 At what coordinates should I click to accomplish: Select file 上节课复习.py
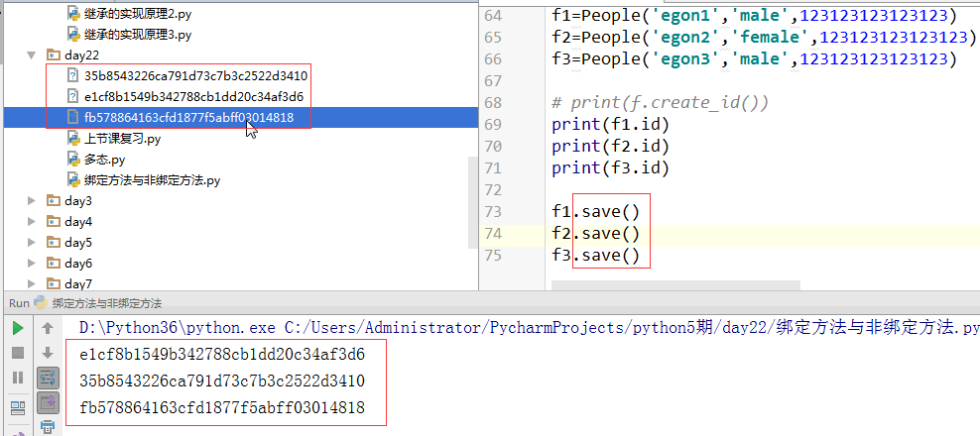pyautogui.click(x=123, y=139)
